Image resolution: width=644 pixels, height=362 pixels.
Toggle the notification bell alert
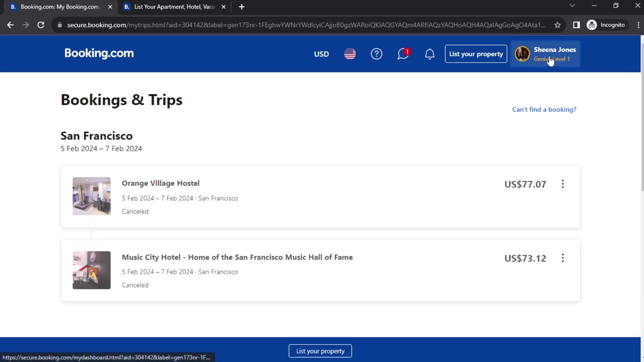[429, 54]
